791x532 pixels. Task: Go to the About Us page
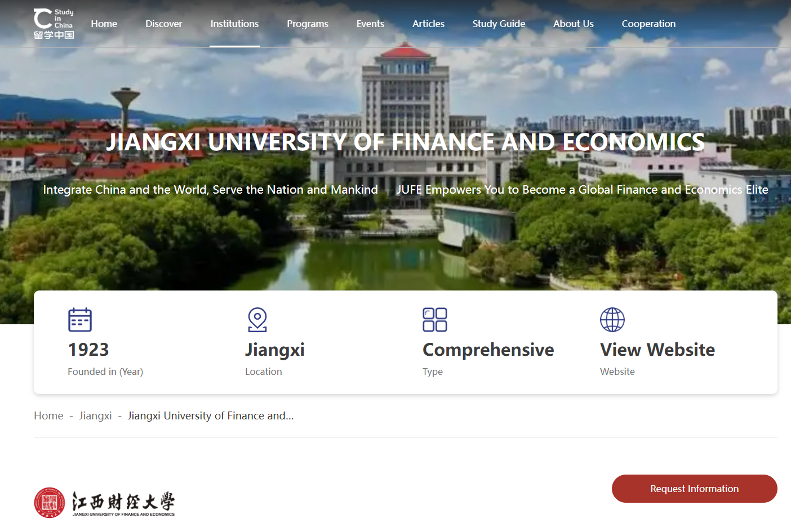(574, 24)
